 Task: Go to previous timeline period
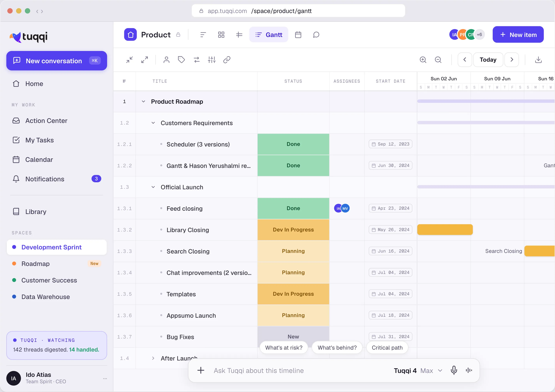tap(465, 60)
